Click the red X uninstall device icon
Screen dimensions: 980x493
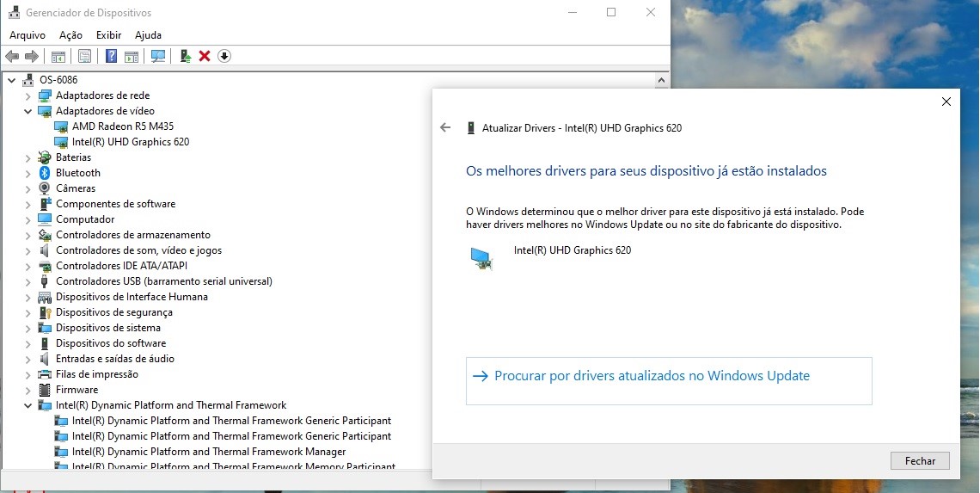[x=205, y=56]
